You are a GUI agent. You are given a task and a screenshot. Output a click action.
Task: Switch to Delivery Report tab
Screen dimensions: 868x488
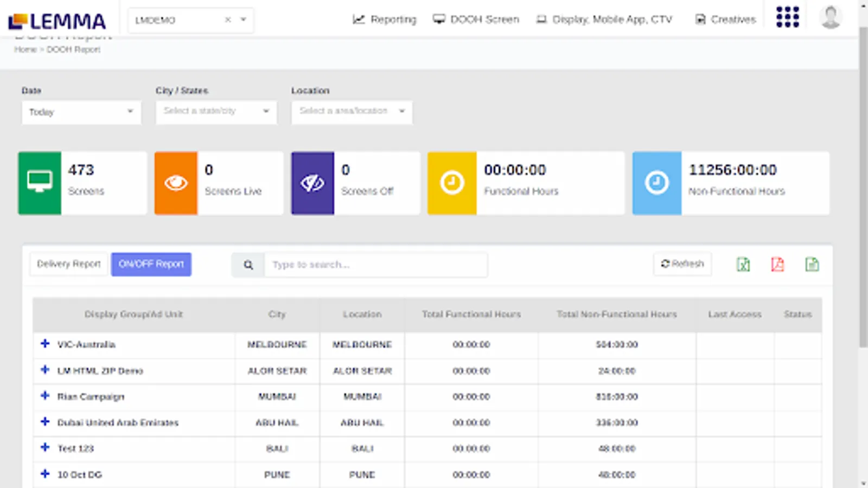(69, 264)
